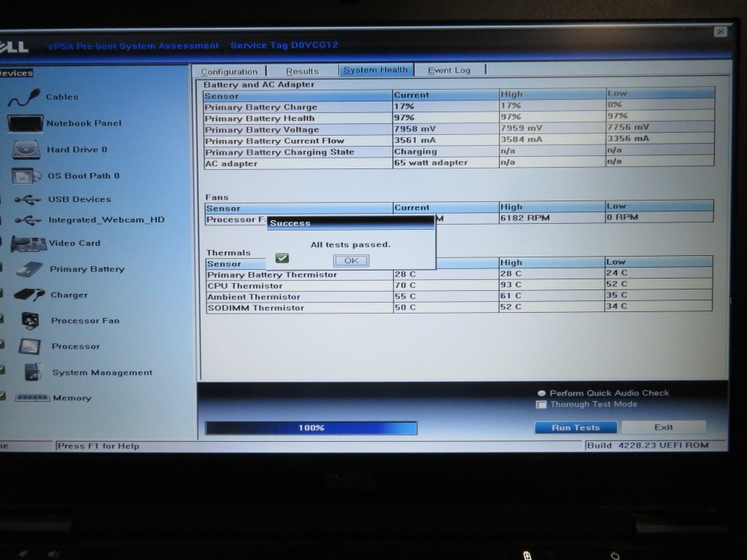Click the 34 C SODIMM low temperature

coord(616,306)
